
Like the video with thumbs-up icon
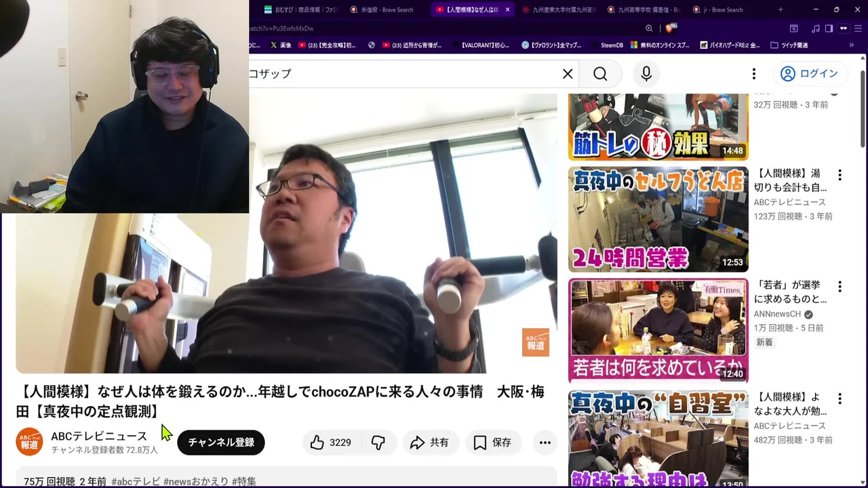[332, 443]
